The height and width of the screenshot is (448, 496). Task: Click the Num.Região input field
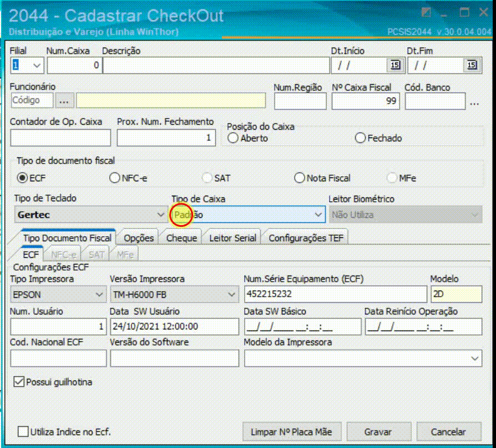pos(300,101)
